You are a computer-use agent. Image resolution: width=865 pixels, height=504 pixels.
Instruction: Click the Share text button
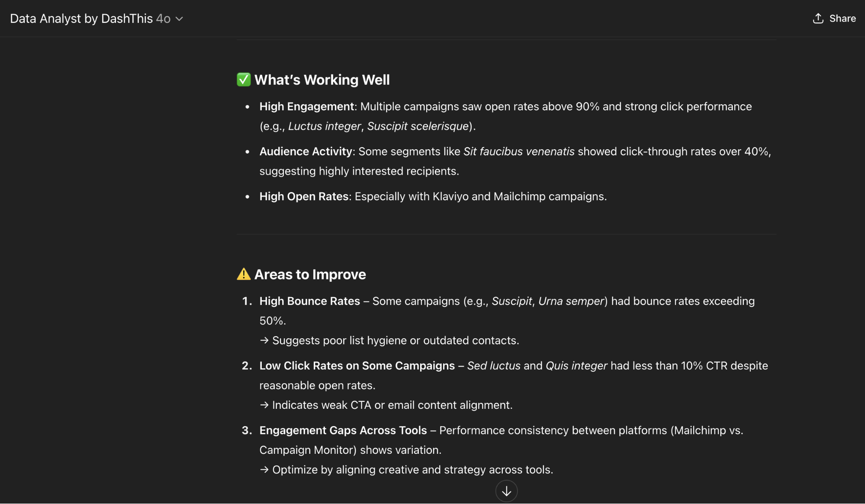(842, 18)
